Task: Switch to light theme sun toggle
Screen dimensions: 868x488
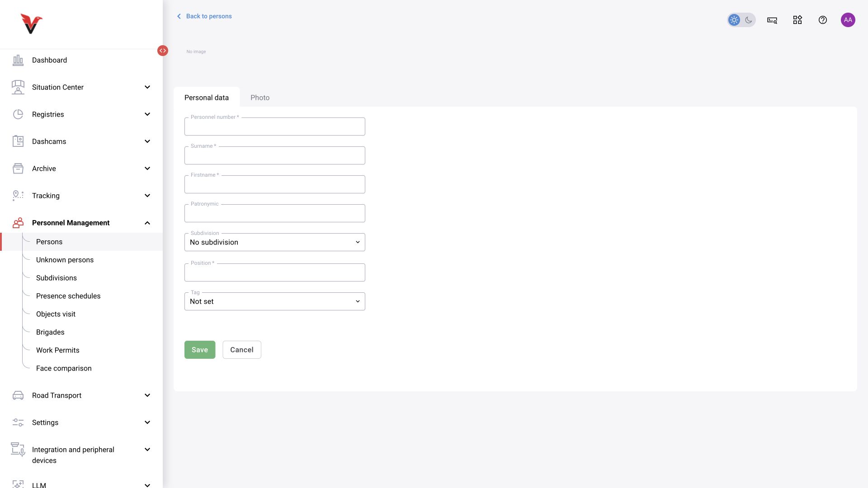Action: pyautogui.click(x=734, y=20)
